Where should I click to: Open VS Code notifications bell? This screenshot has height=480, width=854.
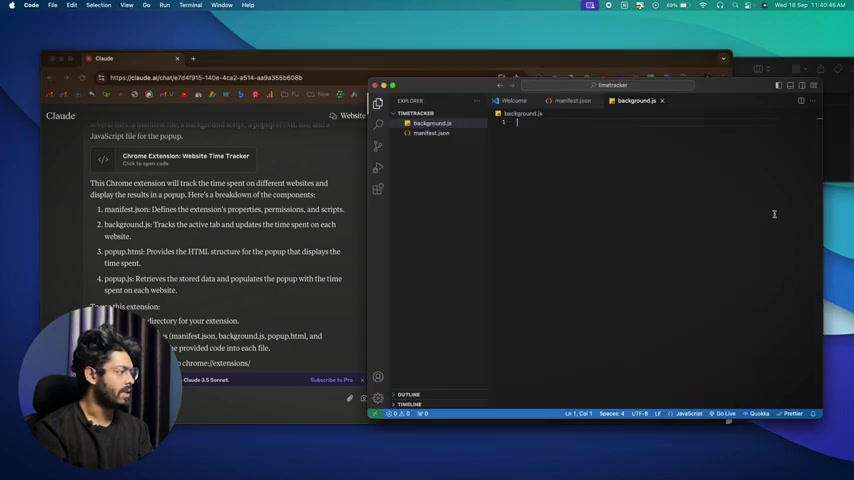tap(813, 414)
